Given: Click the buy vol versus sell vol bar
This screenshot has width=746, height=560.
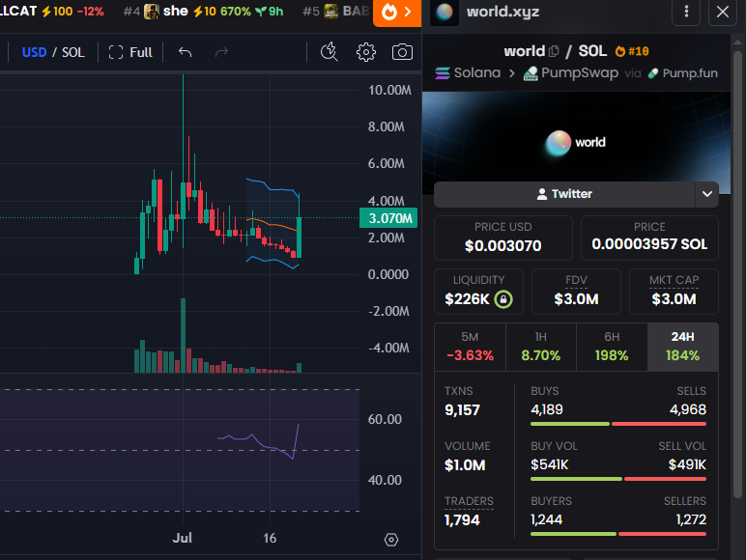Looking at the screenshot, I should (x=618, y=479).
